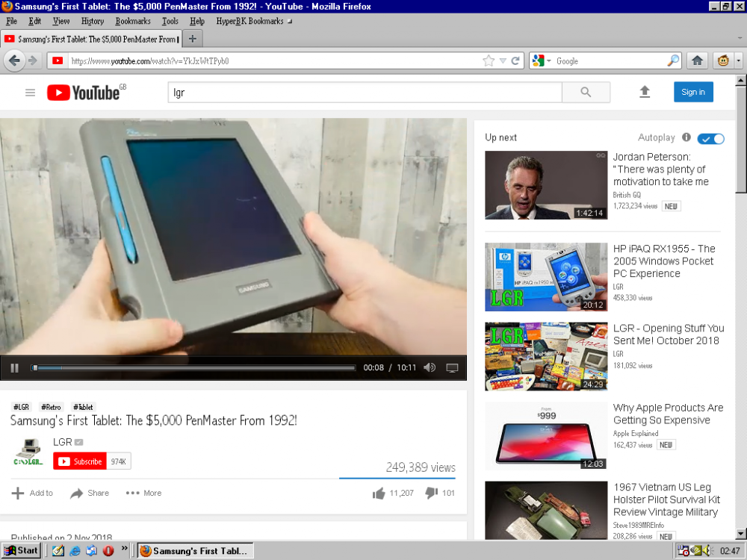Open the URL history dropdown arrow

(503, 61)
